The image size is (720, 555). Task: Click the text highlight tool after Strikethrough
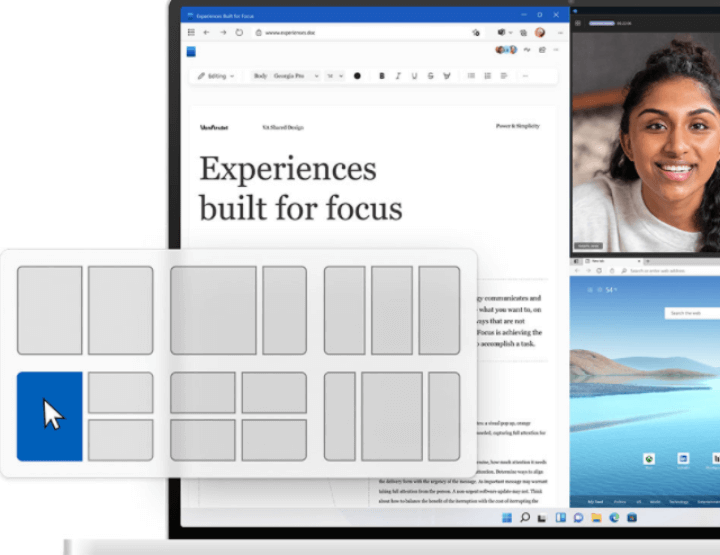447,76
